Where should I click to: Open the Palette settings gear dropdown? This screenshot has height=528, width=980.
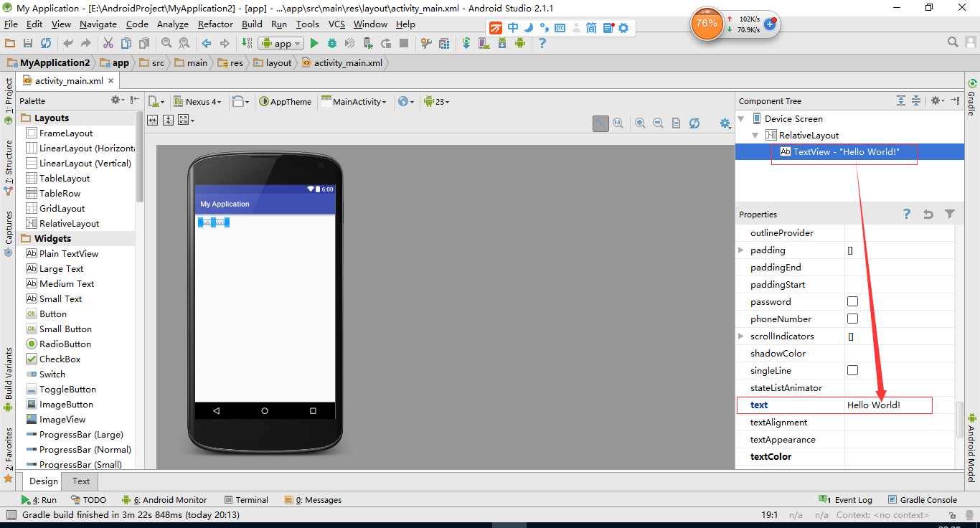(x=118, y=100)
